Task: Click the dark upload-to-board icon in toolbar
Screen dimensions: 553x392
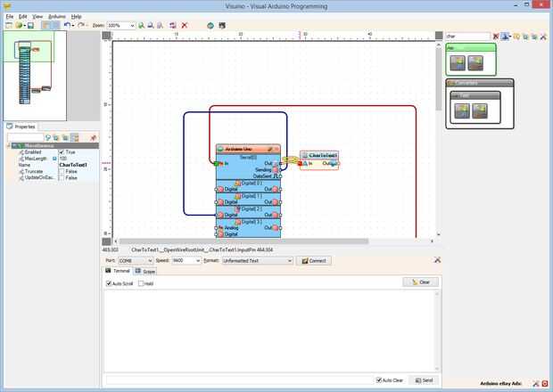Action: pyautogui.click(x=222, y=25)
